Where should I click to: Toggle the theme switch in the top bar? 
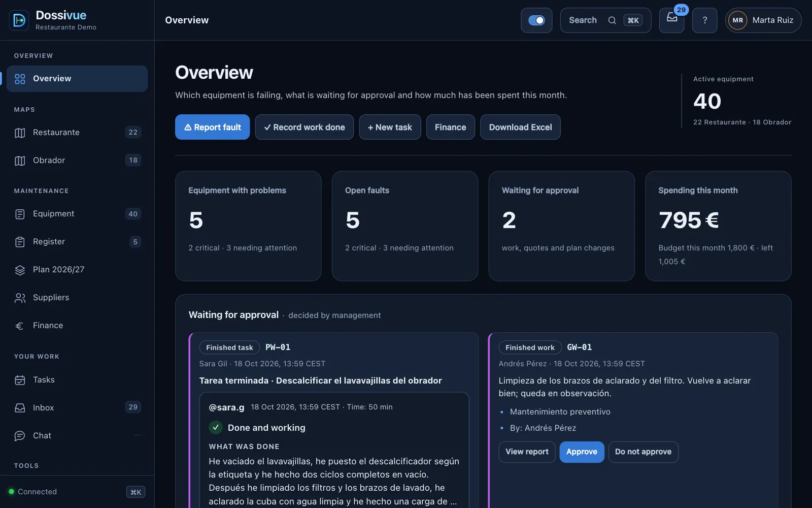coord(536,20)
